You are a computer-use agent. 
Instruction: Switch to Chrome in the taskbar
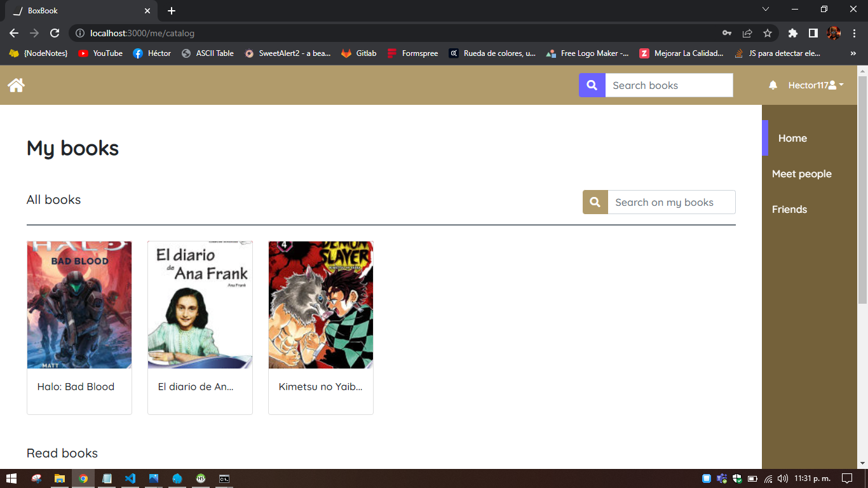pyautogui.click(x=83, y=478)
